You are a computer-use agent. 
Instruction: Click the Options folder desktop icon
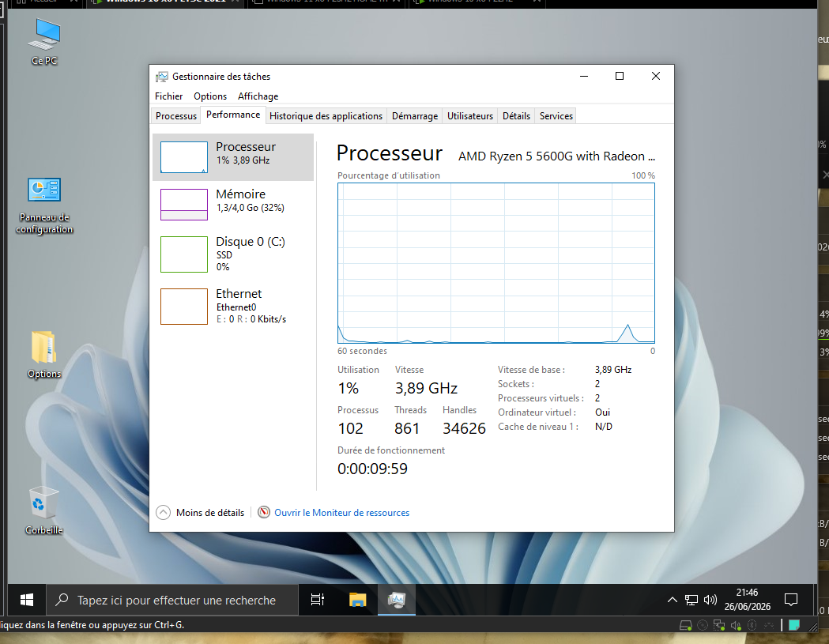44,355
